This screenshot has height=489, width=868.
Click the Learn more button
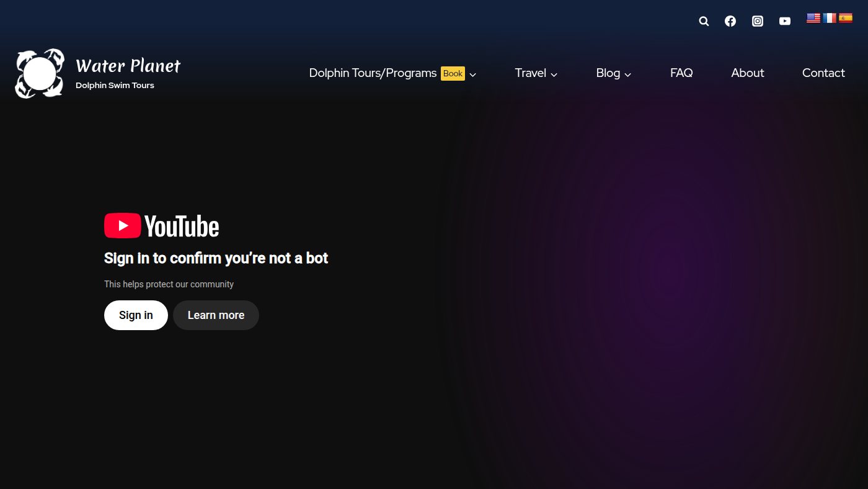(x=216, y=315)
